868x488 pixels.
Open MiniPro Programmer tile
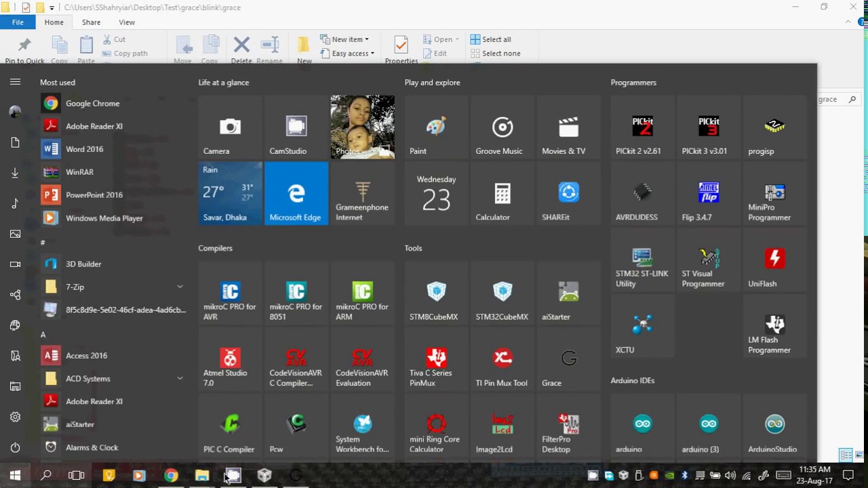775,193
